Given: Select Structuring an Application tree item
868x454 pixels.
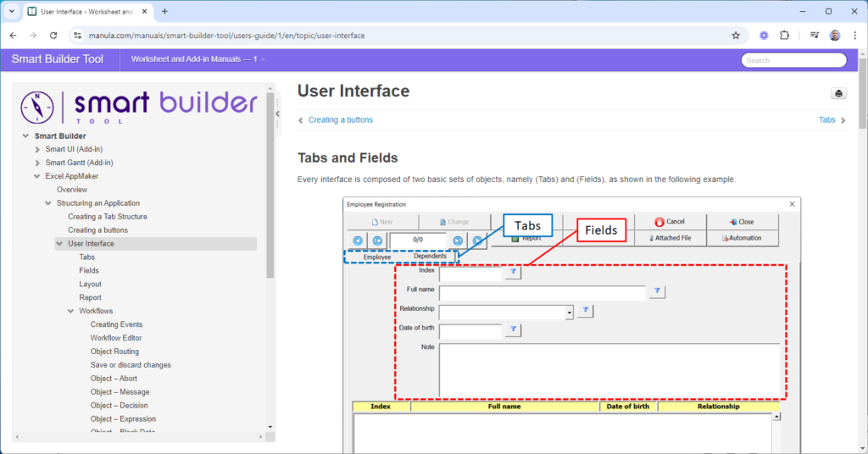Looking at the screenshot, I should pos(98,203).
